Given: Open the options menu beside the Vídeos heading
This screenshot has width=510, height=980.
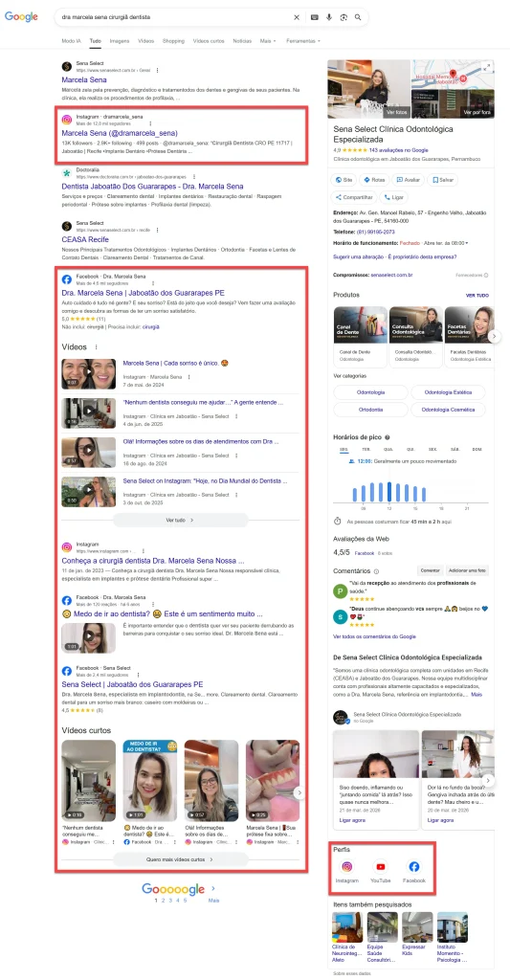Looking at the screenshot, I should pyautogui.click(x=96, y=346).
